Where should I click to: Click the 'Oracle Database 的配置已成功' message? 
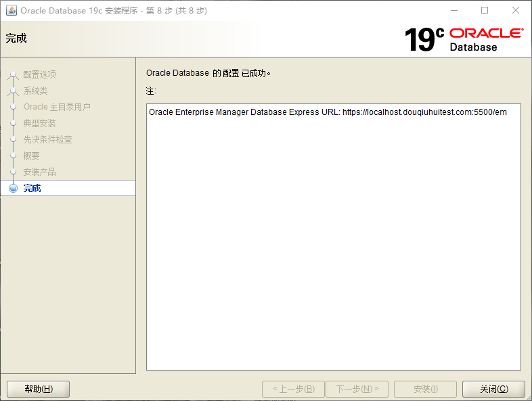208,73
